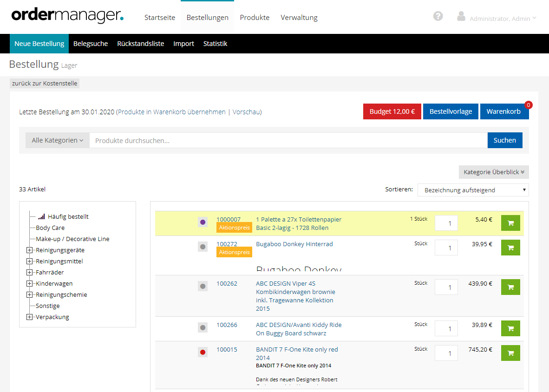
Task: Add BANDIT 7 F-One Kite to cart
Action: pos(510,353)
